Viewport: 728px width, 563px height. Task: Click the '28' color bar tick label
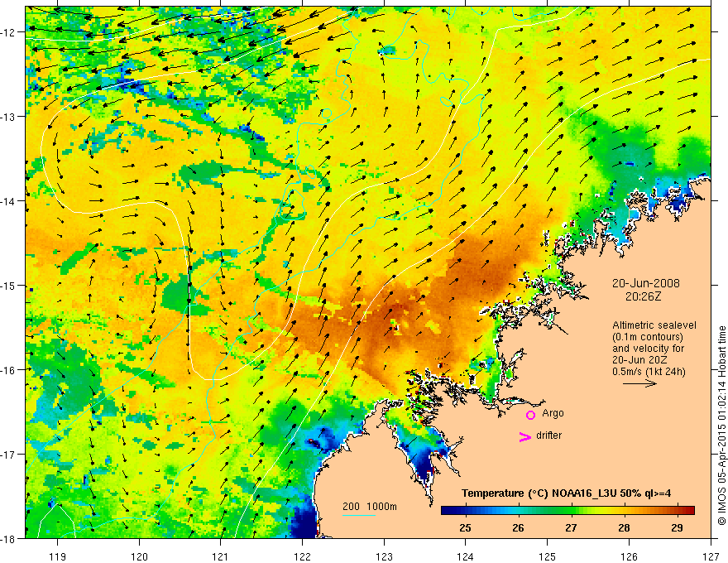click(x=624, y=527)
